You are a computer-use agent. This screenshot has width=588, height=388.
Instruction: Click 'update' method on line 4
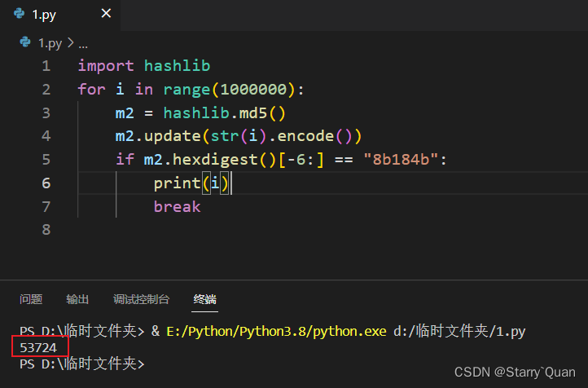[173, 136]
